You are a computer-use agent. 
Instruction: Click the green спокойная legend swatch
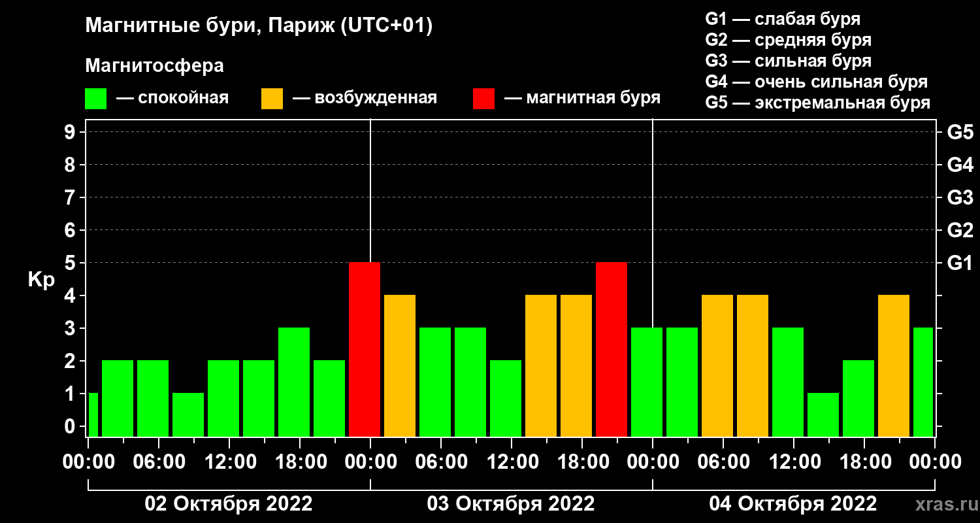point(96,99)
